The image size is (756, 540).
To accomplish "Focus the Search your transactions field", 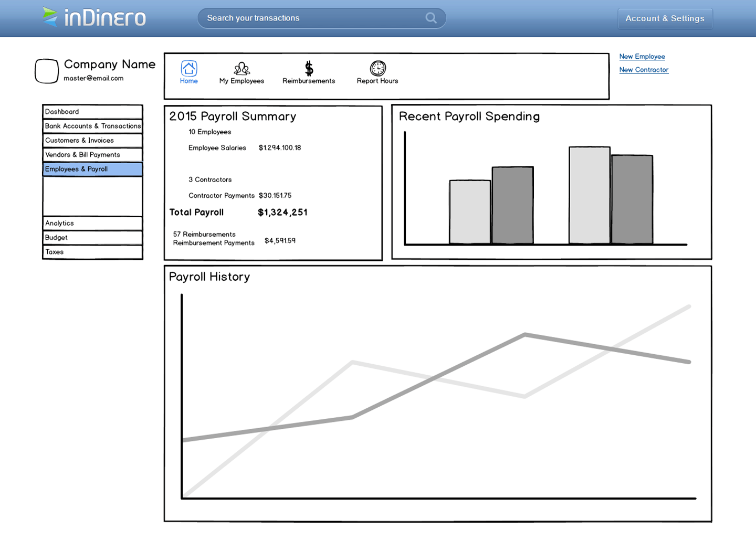I will click(x=322, y=18).
